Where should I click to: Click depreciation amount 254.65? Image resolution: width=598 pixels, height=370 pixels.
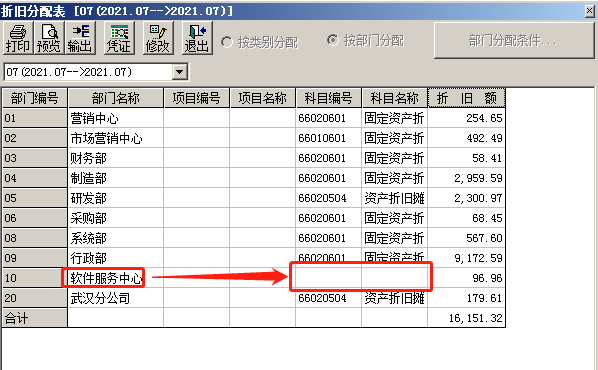pyautogui.click(x=466, y=118)
